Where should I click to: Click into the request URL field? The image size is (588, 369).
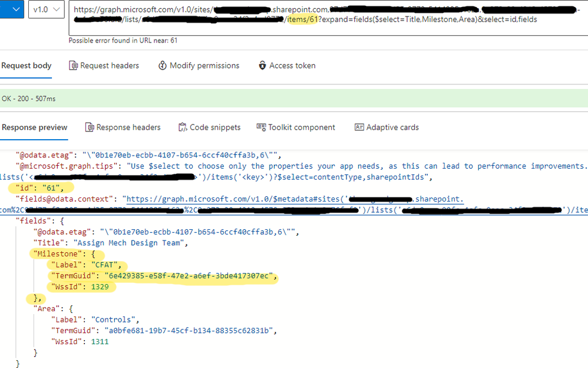328,18
